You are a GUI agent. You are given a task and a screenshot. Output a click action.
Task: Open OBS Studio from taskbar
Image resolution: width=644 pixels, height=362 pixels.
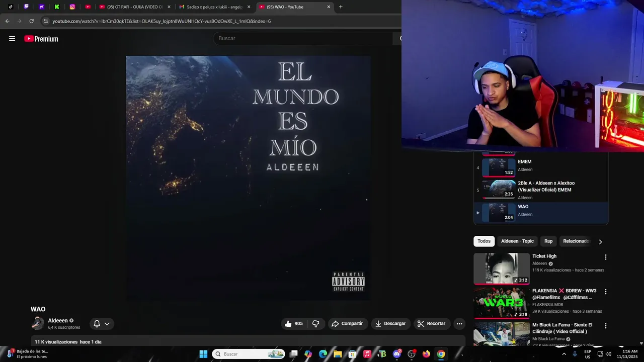pos(412,354)
